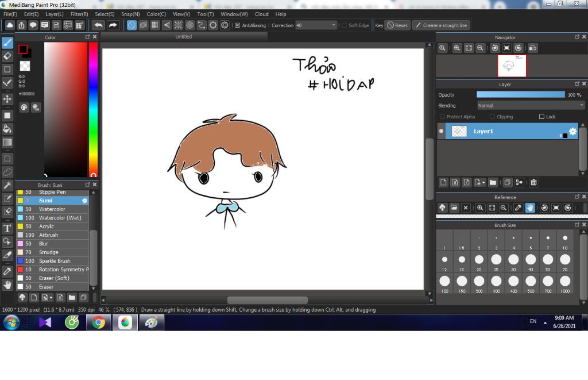Click the Undo arrow in toolbar
The height and width of the screenshot is (380, 588).
coord(99,25)
